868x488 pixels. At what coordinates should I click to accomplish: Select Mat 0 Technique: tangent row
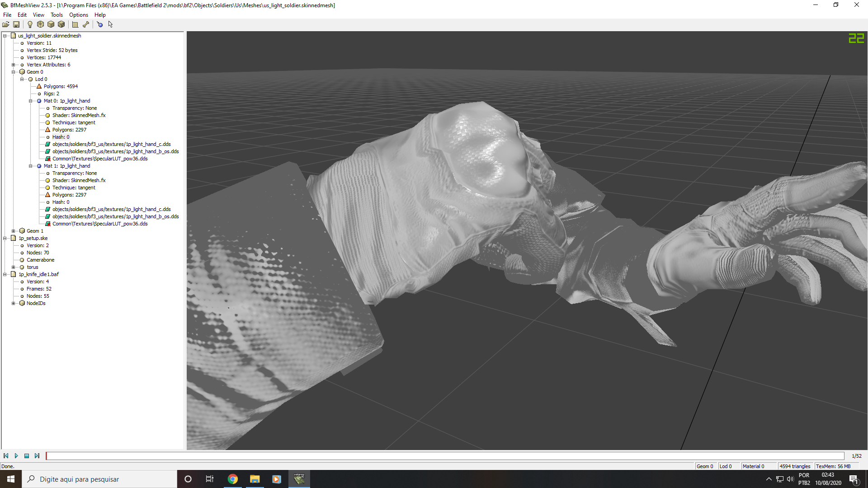[x=74, y=122]
